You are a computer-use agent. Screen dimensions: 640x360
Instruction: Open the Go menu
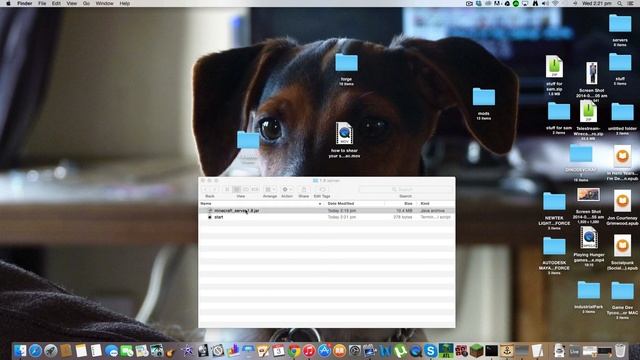[x=86, y=3]
